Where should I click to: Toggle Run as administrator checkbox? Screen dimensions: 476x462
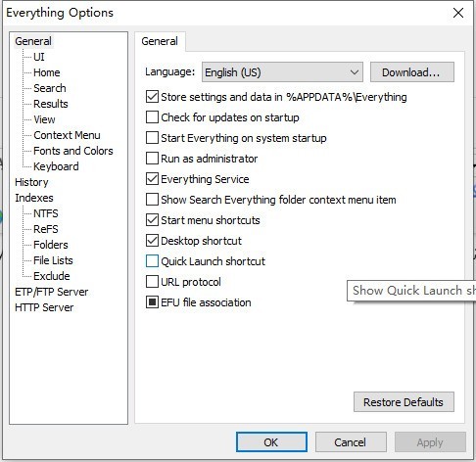(x=152, y=159)
